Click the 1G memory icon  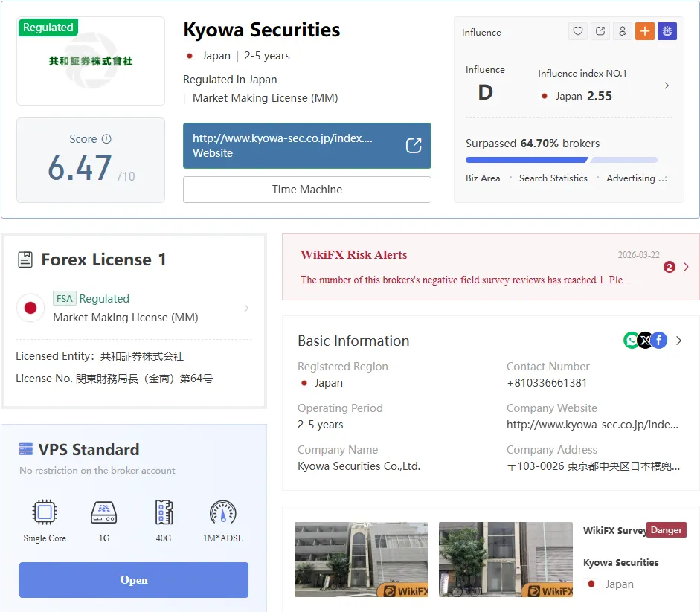click(x=104, y=512)
